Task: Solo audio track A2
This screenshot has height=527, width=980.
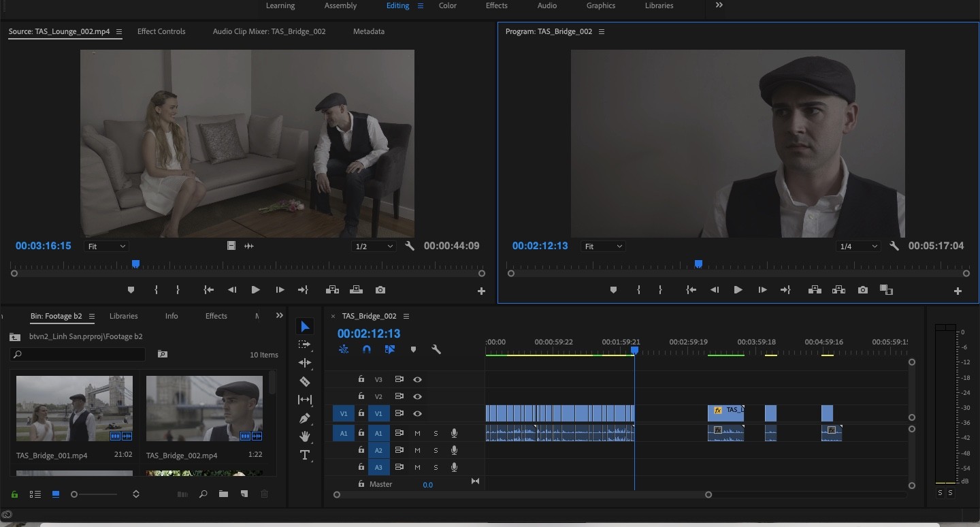Action: click(x=436, y=450)
